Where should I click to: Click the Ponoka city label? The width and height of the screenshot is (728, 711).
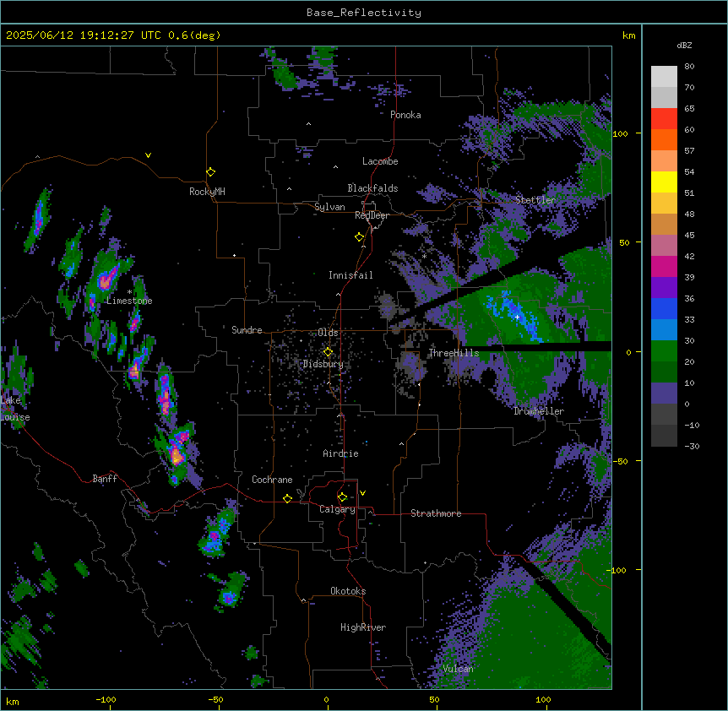tap(405, 115)
